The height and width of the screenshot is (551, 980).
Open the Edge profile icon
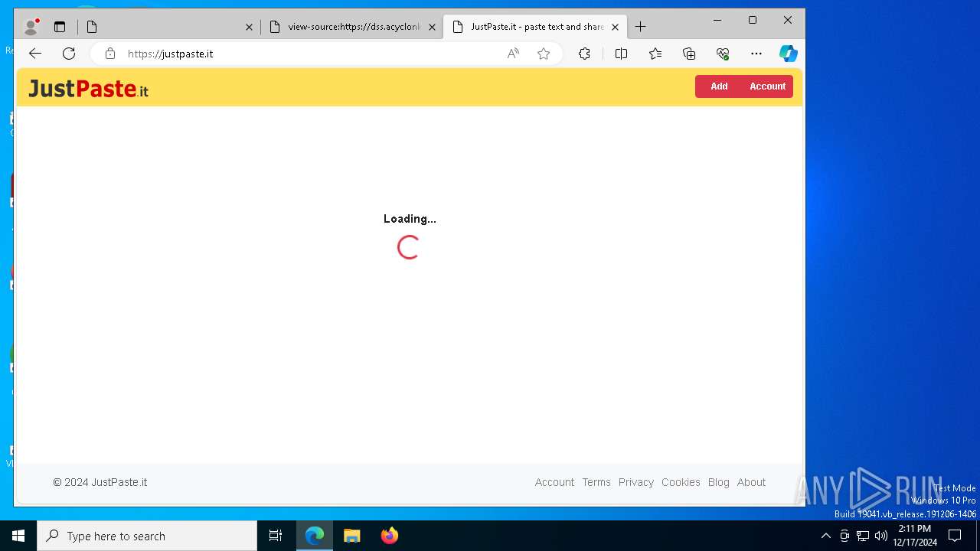tap(31, 27)
